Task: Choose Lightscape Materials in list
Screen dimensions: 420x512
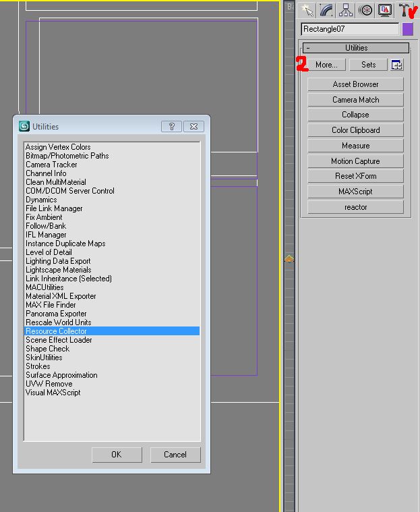Action: pyautogui.click(x=112, y=270)
